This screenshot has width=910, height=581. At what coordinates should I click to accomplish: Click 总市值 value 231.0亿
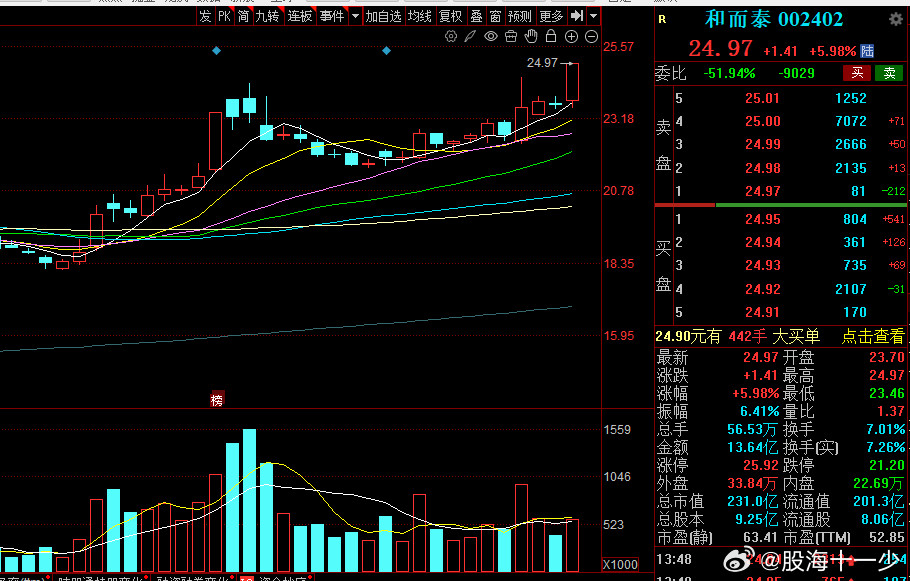coord(754,501)
